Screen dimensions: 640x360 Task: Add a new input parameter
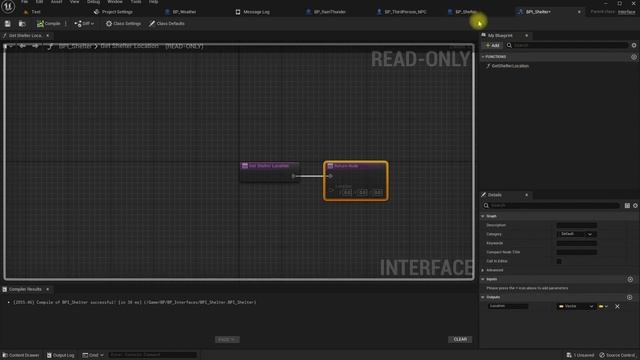(x=630, y=280)
